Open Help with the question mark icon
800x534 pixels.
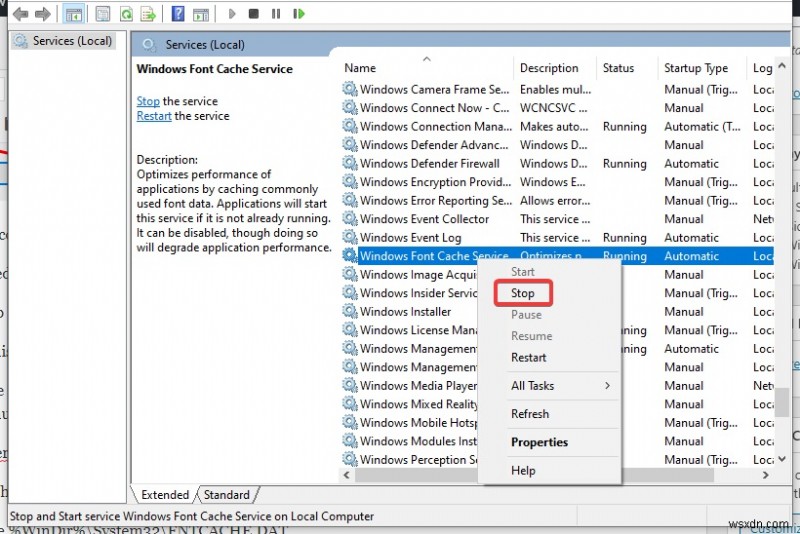click(178, 14)
